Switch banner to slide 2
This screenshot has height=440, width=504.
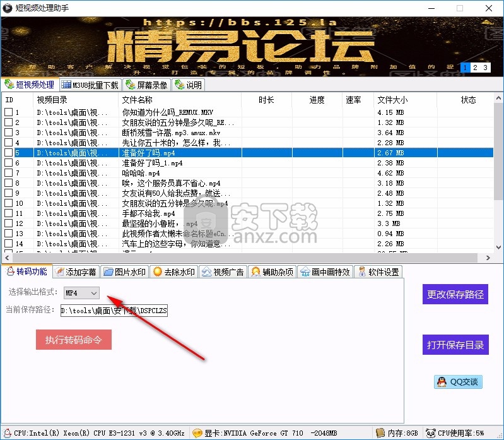(475, 68)
